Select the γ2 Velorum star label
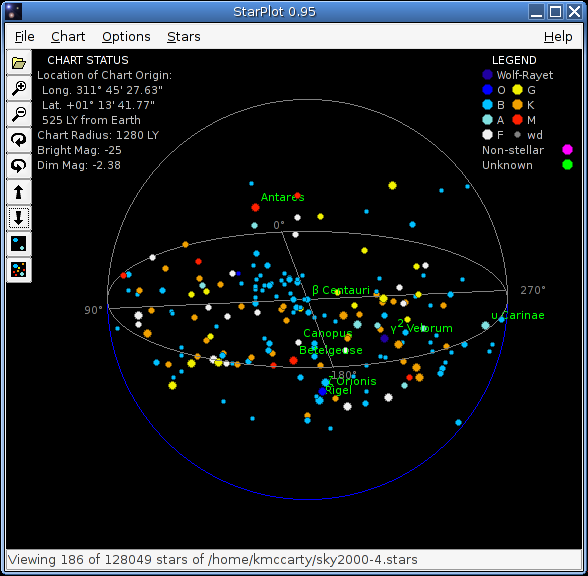 [421, 327]
